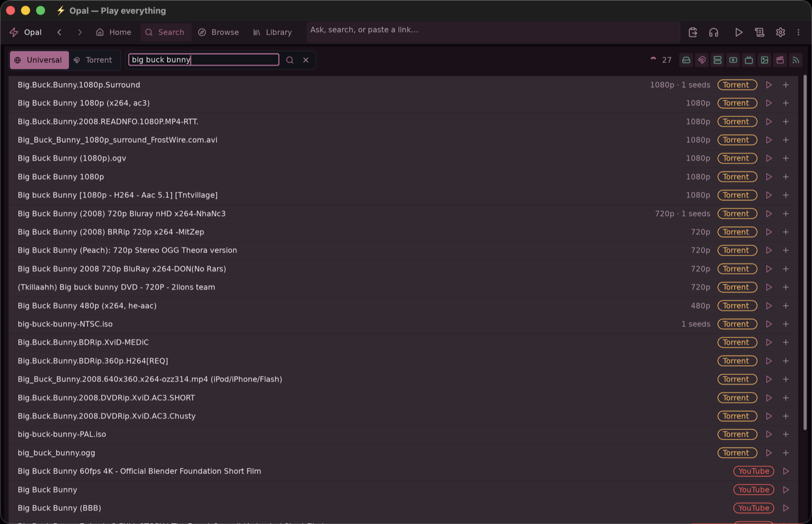Viewport: 812px width, 524px height.
Task: Run search with the magnifier icon beside the query
Action: tap(290, 60)
